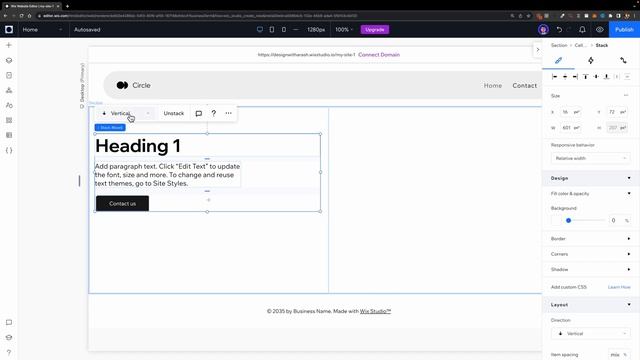Click the Wix Studio logo icon
Screen dimensions: 640x360
pyautogui.click(x=9, y=29)
